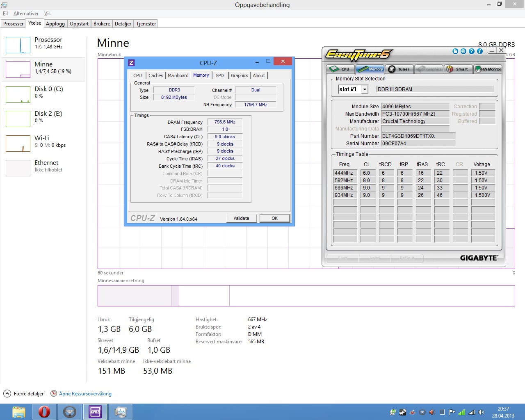Viewport: 525px width, 420px height.
Task: Click the 9.0 clocks CAS# Latency value
Action: [x=225, y=137]
